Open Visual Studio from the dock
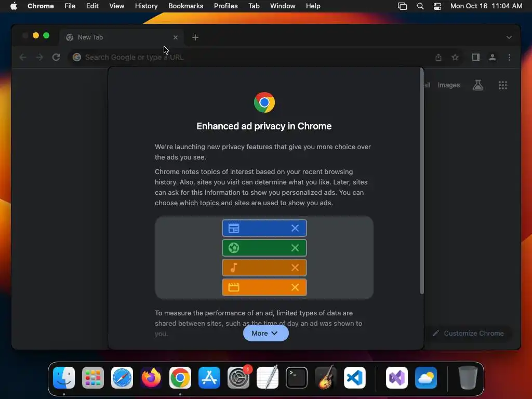 [x=397, y=378]
